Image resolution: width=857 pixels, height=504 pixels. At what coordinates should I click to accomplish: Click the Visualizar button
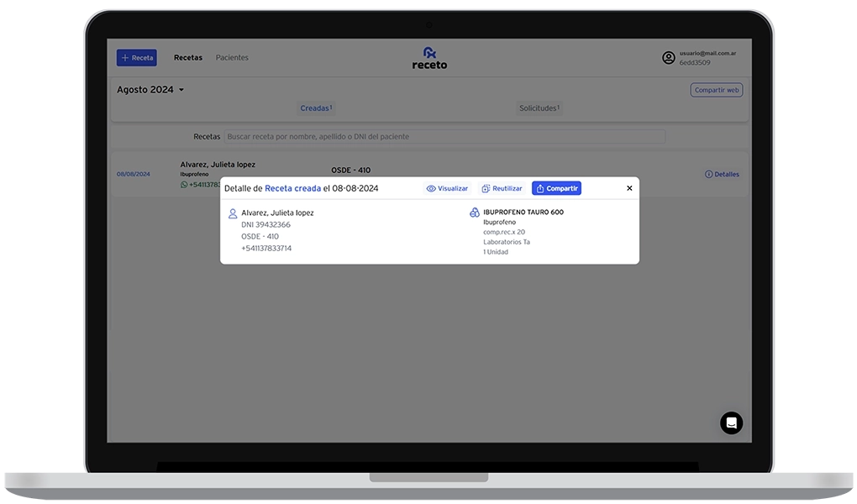(447, 189)
